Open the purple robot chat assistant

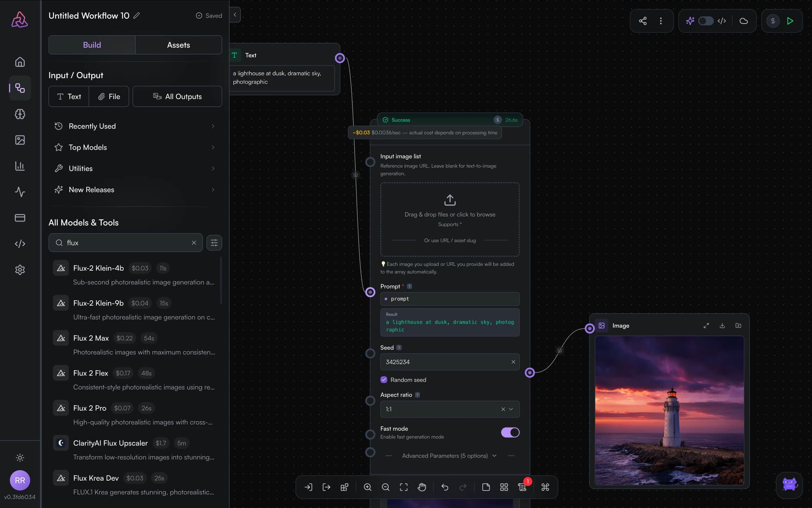tap(789, 484)
